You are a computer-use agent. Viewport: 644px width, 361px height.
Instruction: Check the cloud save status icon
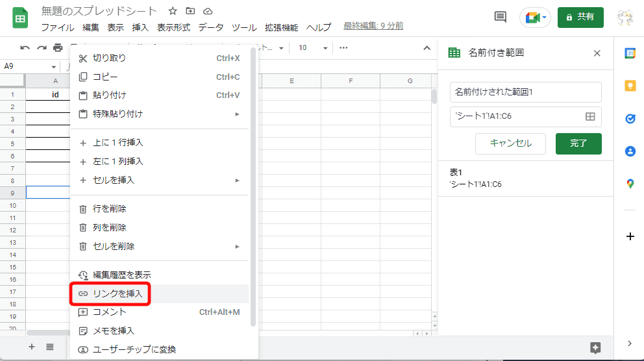click(208, 11)
